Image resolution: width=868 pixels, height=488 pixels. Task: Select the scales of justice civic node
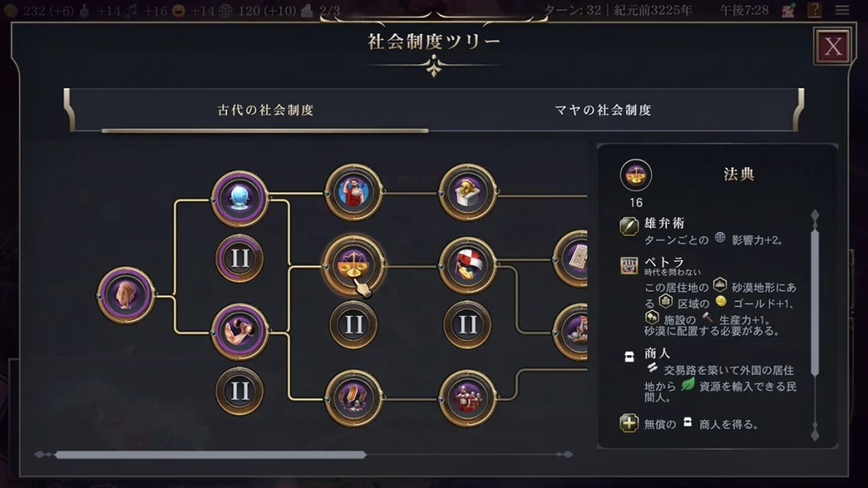(353, 264)
